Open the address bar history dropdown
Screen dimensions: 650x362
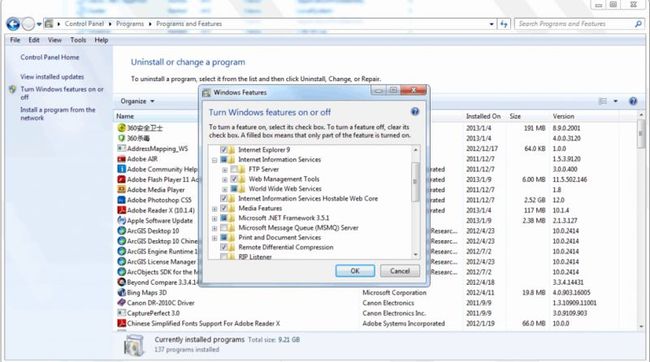[x=492, y=24]
